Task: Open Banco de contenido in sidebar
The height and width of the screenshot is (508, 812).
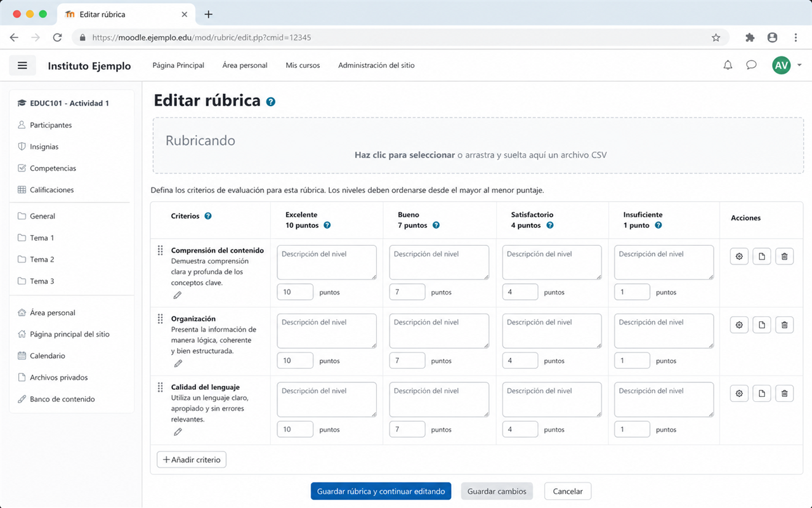Action: coord(62,399)
